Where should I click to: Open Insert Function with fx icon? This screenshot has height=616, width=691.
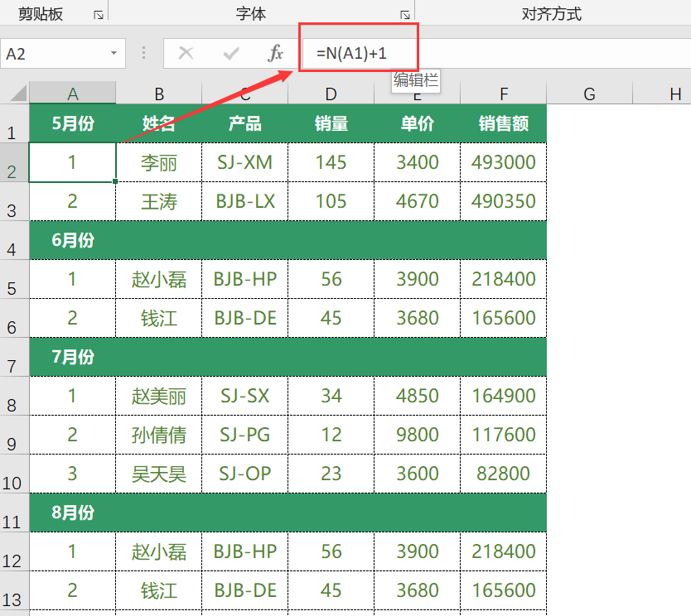(x=275, y=53)
